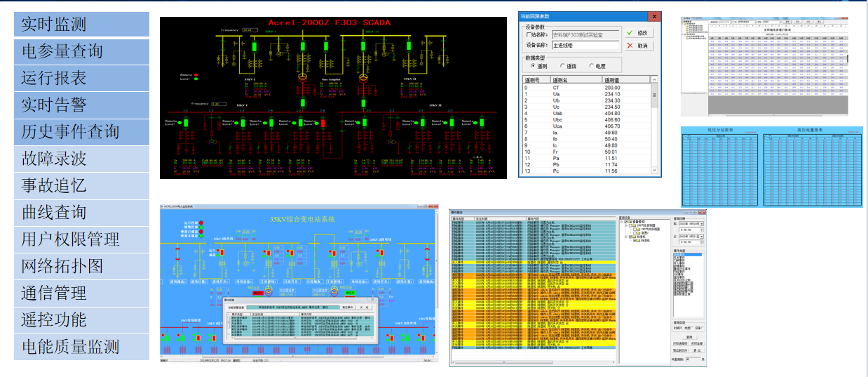Image resolution: width=868 pixels, height=377 pixels.
Task: Close the 当前回路参数 dialog
Action: (653, 16)
